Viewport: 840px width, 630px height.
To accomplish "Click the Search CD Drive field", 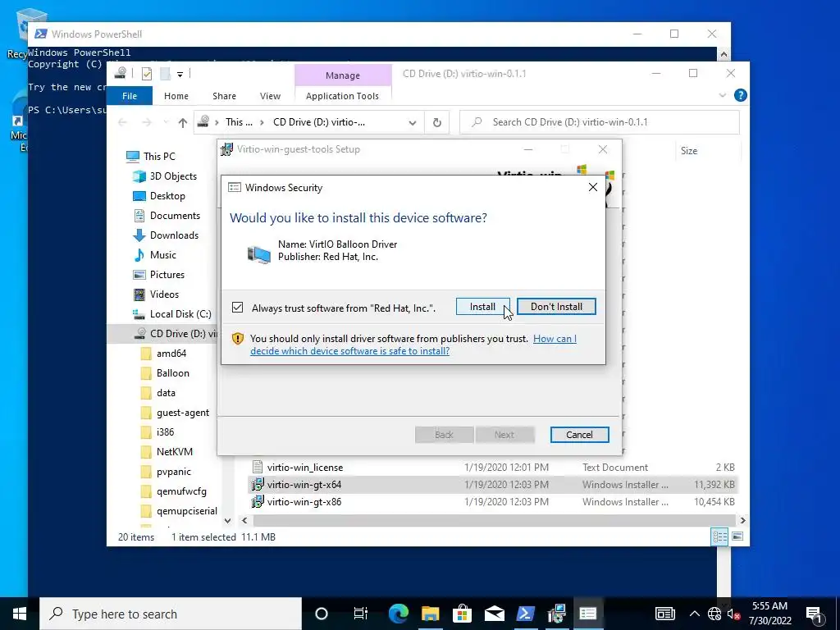I will (600, 122).
